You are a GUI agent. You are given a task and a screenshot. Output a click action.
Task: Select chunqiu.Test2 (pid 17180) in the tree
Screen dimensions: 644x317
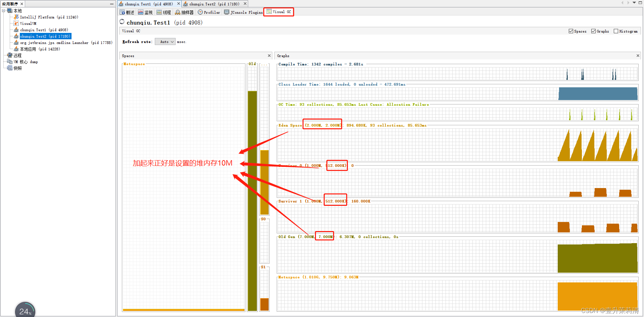click(x=45, y=36)
